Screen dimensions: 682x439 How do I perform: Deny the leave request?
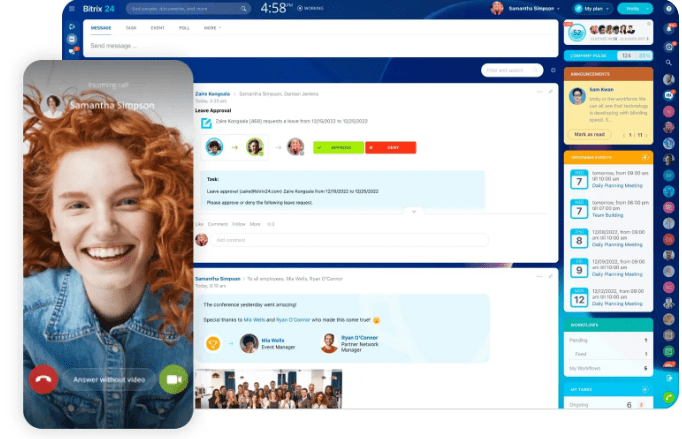391,147
